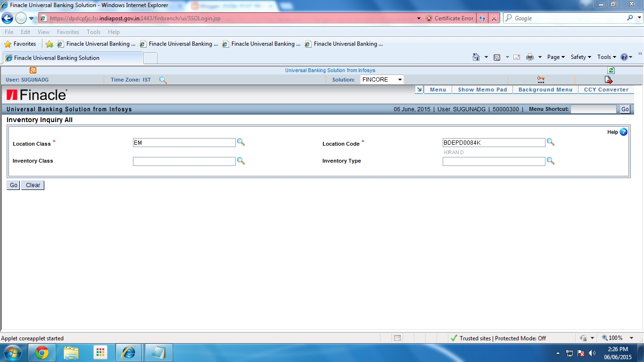Switch to Show Memo Pad
Viewport: 644px width, 362px height.
point(482,89)
